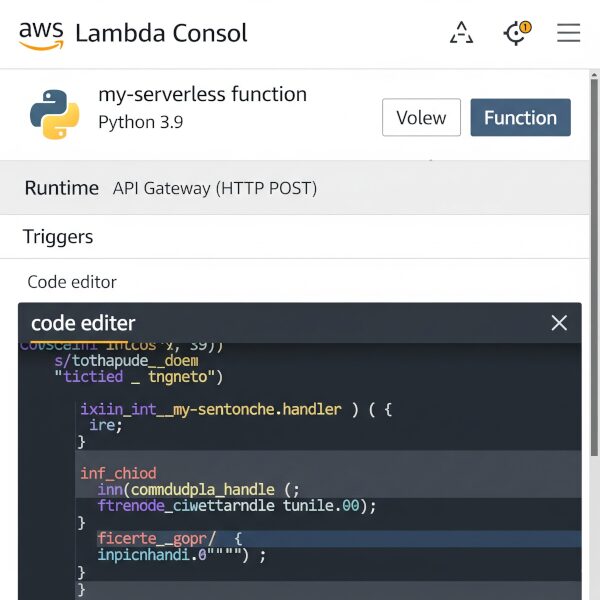Click the Volew button

click(x=421, y=117)
